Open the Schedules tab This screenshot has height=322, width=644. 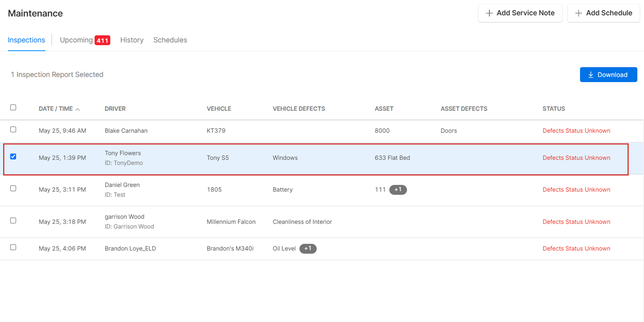[x=170, y=40]
